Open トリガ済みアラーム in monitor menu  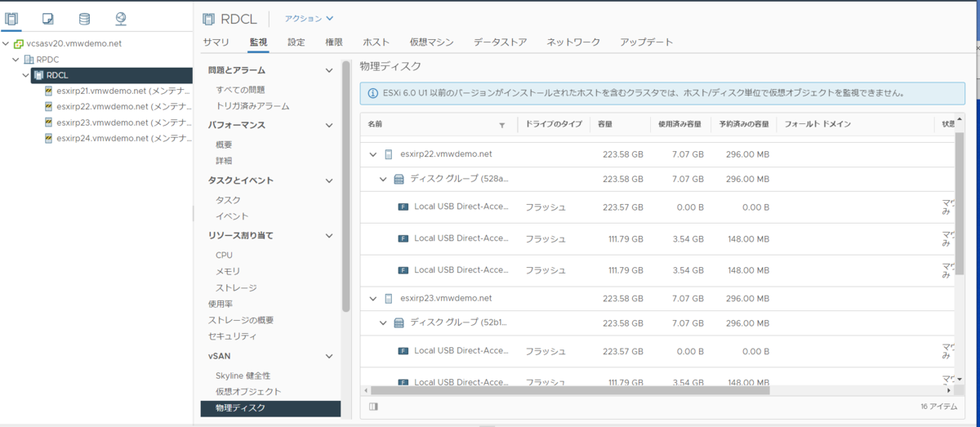coord(252,106)
